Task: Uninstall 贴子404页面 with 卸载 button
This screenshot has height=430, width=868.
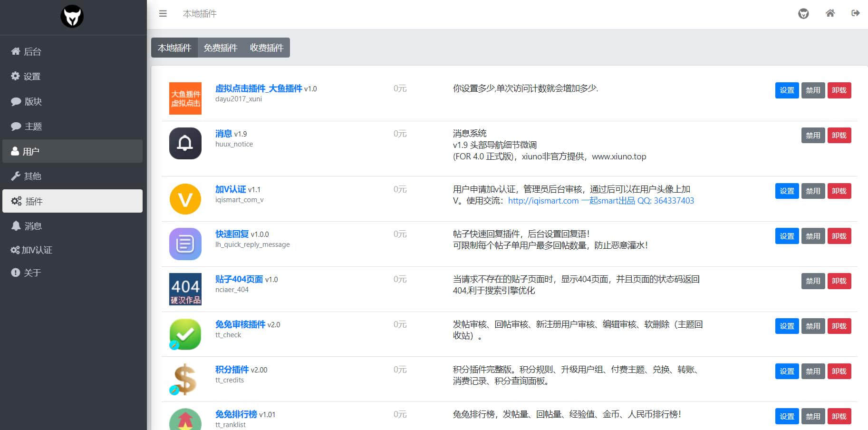Action: (x=839, y=281)
